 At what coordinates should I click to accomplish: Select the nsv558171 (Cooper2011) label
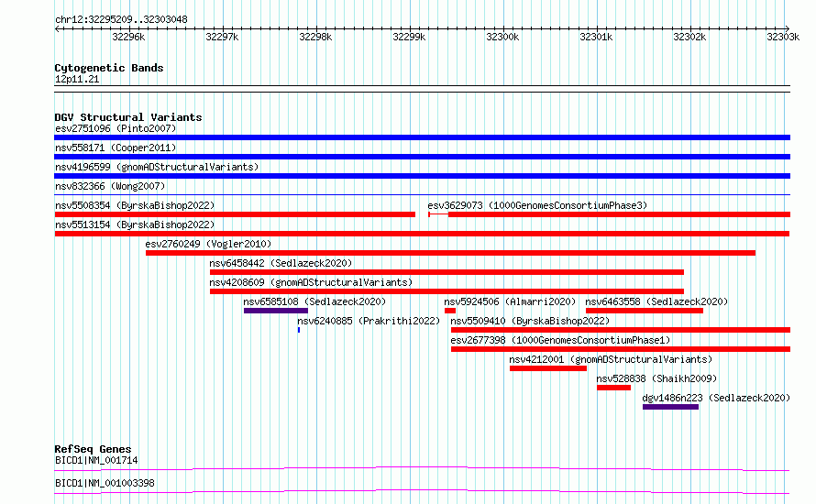(116, 148)
